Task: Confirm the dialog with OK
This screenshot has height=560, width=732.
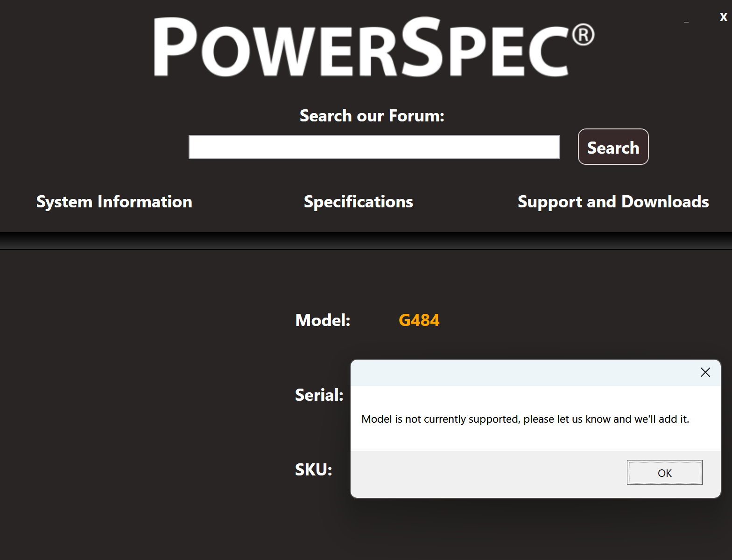Action: [x=664, y=473]
